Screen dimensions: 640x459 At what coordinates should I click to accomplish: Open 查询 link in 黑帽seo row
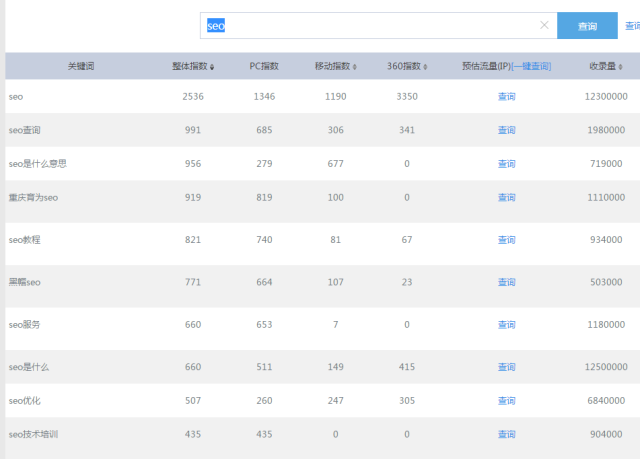[507, 282]
